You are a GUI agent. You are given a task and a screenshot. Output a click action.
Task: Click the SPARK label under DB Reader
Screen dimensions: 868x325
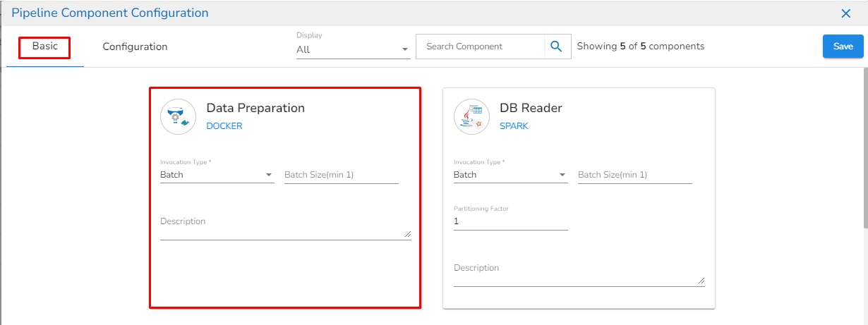click(x=514, y=126)
